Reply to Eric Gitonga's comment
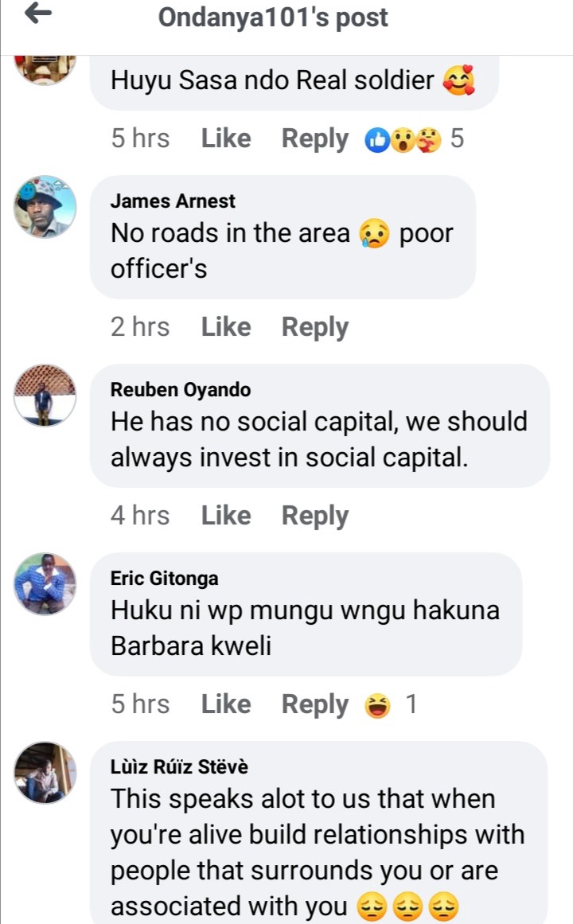This screenshot has height=924, width=573. (x=315, y=705)
